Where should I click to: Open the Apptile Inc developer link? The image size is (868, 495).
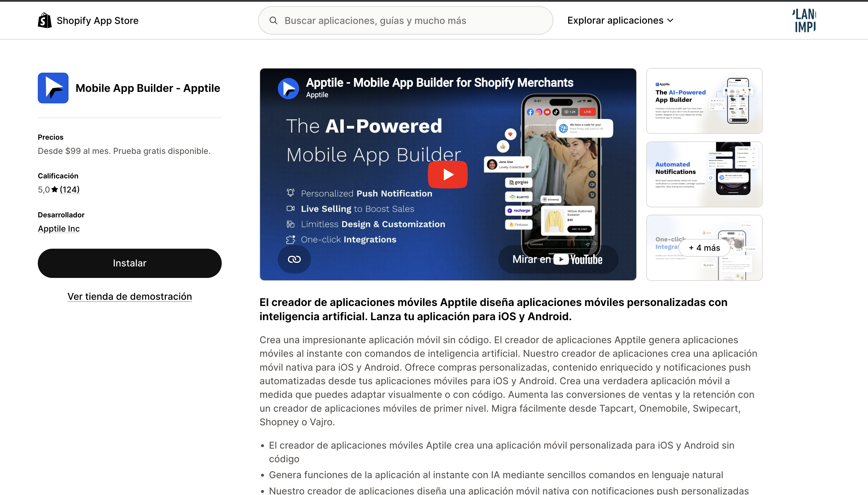pos(59,229)
